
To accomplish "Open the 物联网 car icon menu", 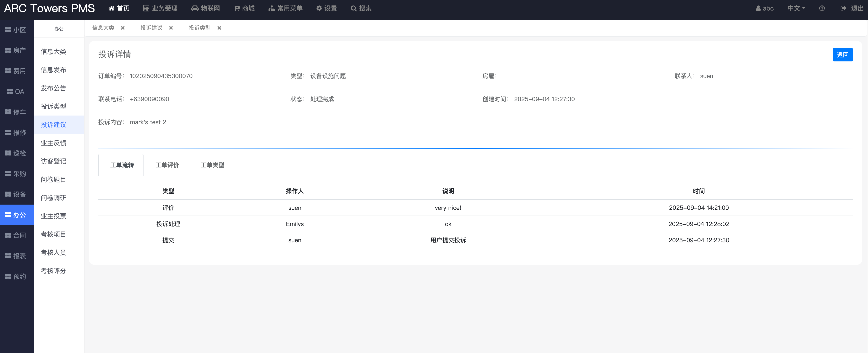I will (x=195, y=8).
